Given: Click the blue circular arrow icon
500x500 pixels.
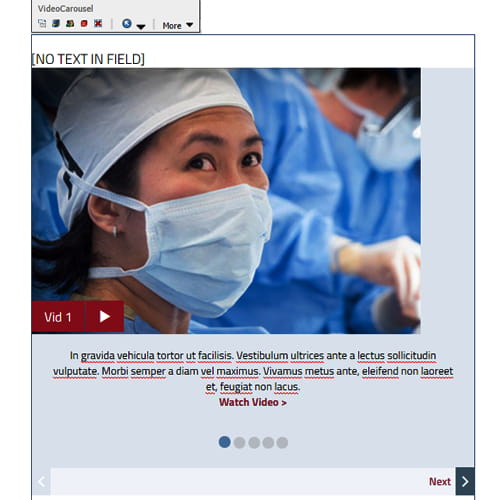Looking at the screenshot, I should (127, 23).
